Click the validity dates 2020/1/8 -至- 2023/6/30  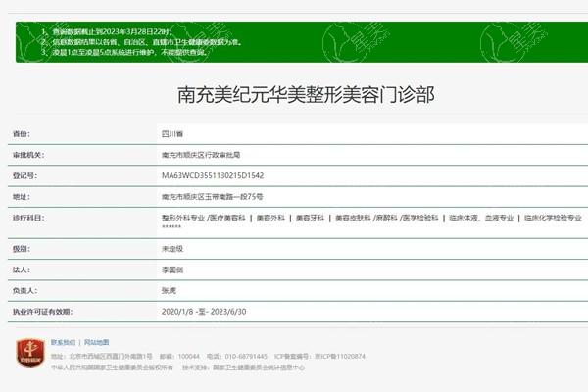[204, 312]
